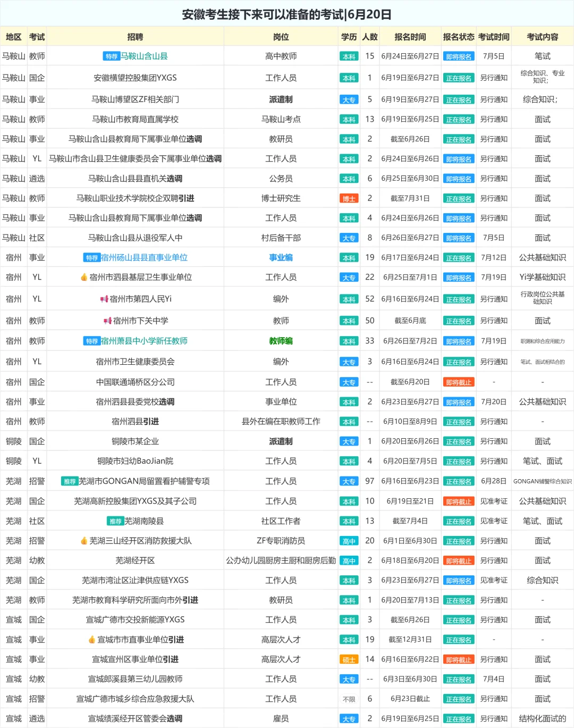Image resolution: width=574 pixels, height=728 pixels.
Task: Select 宣城绩溪经开区管委会选调 cell
Action: pos(135,718)
